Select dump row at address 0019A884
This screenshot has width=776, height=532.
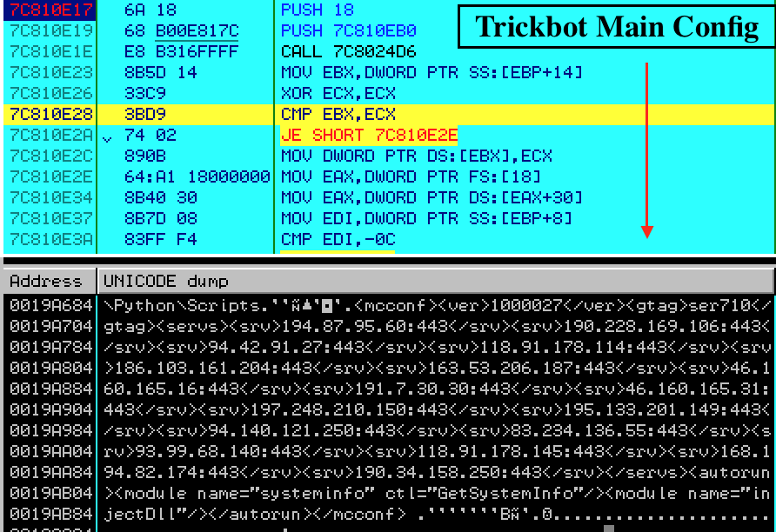tap(389, 389)
